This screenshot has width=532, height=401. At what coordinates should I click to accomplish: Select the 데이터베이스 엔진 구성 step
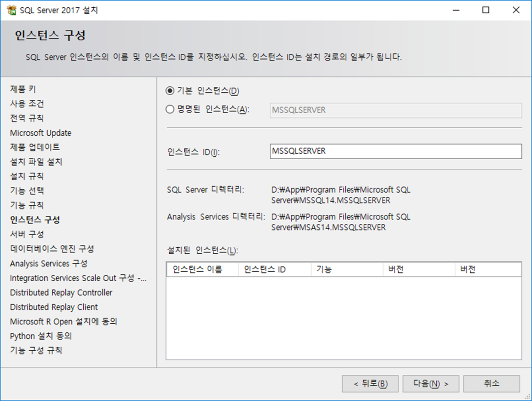coord(52,249)
